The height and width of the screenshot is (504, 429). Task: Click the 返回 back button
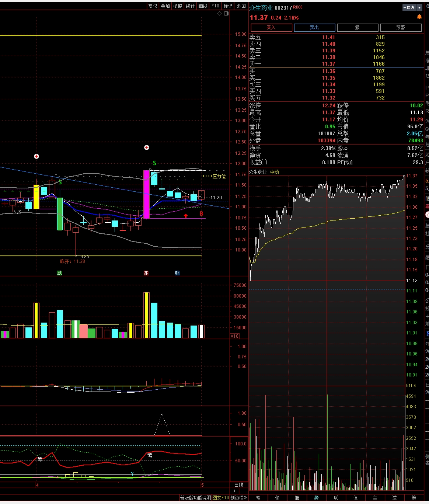241,6
